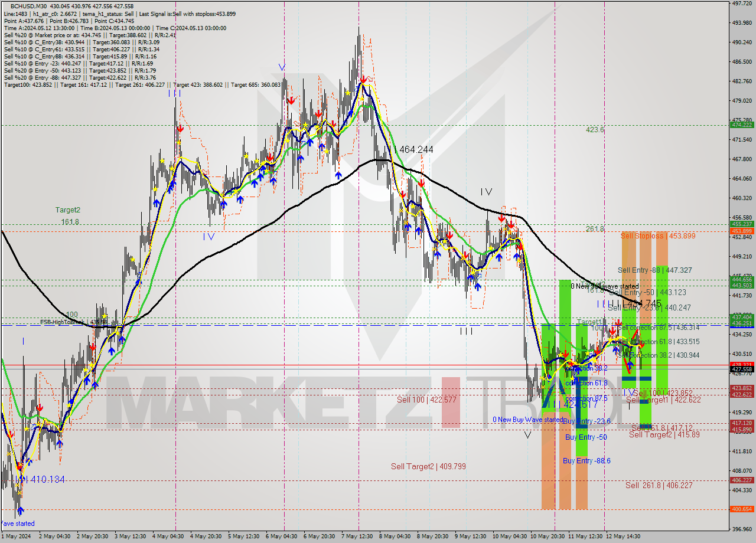Click the green 474.222 price tag

tap(742, 125)
